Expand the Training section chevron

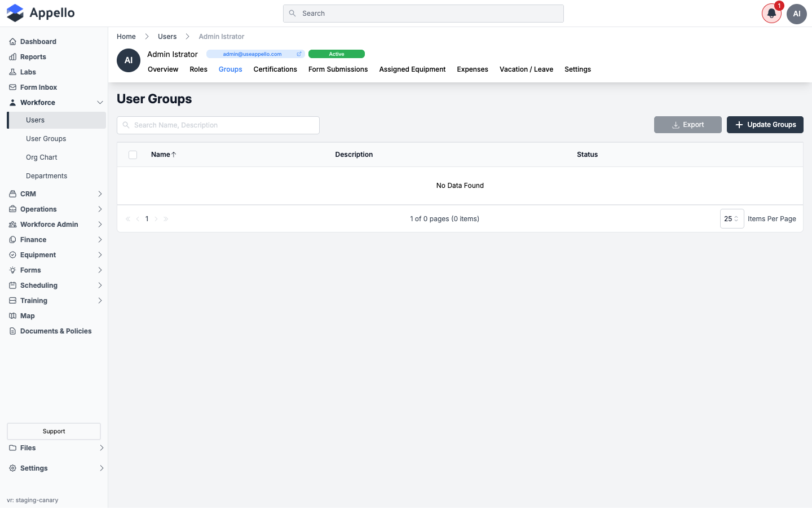pos(100,301)
